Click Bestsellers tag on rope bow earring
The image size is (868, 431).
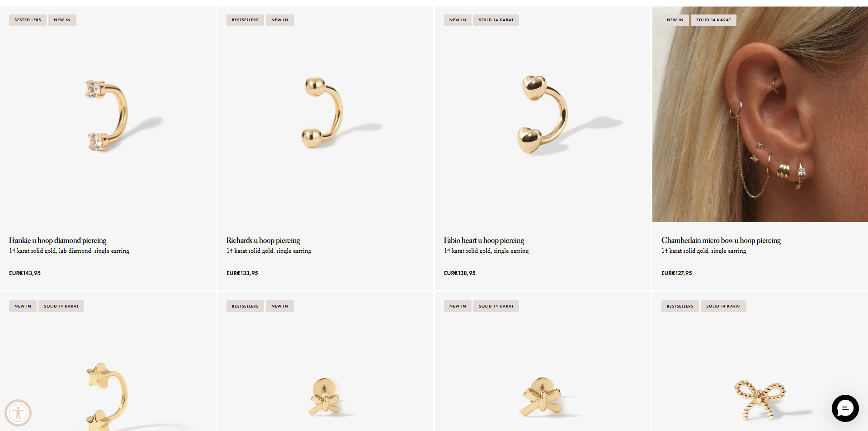(x=680, y=306)
